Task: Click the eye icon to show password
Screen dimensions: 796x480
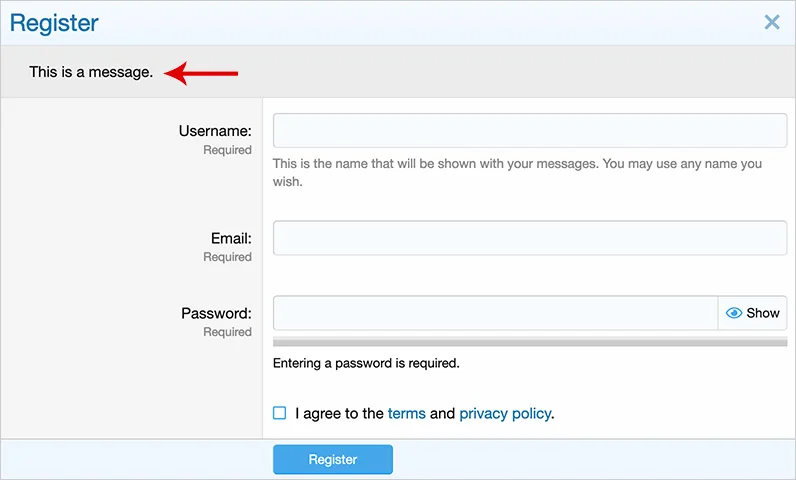Action: point(734,313)
